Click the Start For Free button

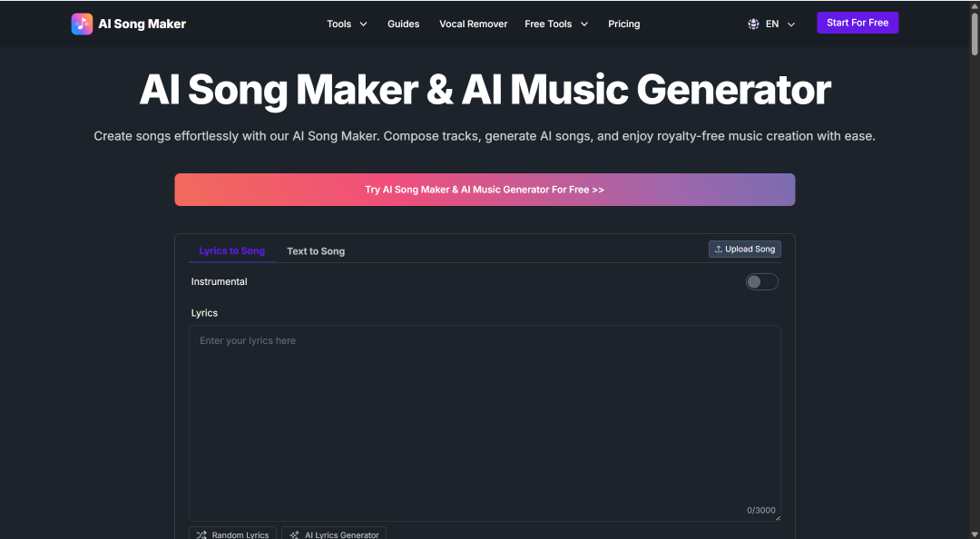(857, 23)
